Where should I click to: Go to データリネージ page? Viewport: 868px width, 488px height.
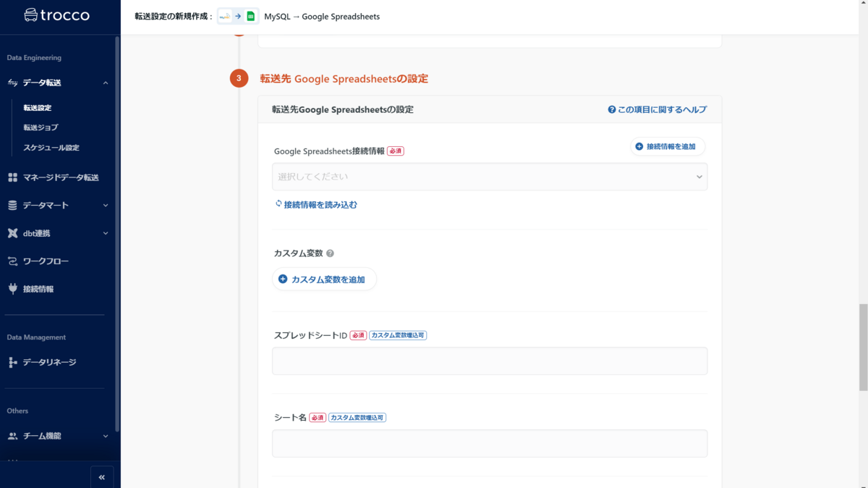click(49, 362)
